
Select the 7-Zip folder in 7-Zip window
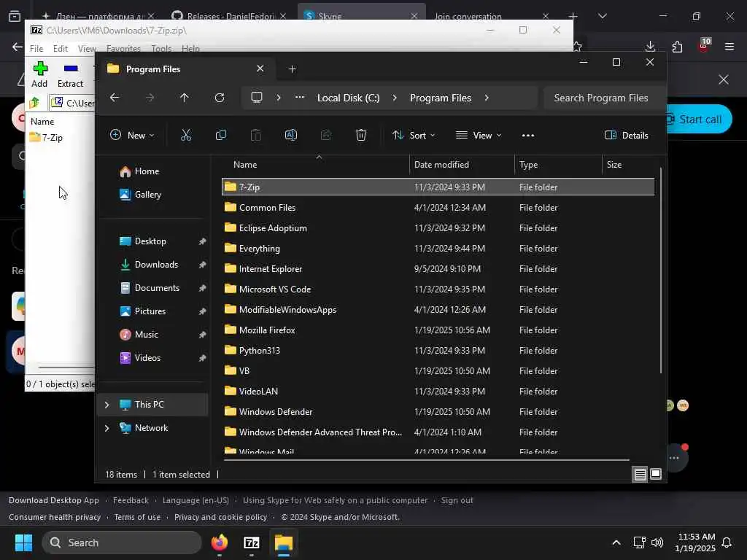(x=46, y=137)
